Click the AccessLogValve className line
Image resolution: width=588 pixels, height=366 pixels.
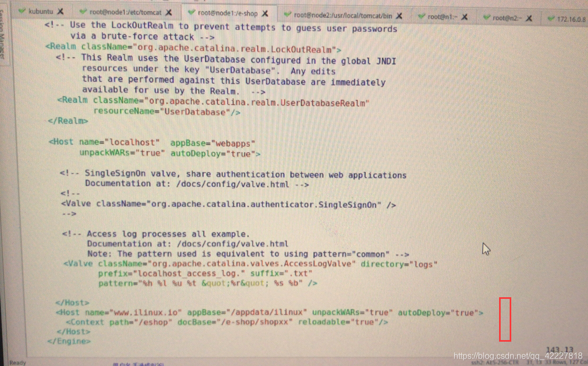click(250, 264)
